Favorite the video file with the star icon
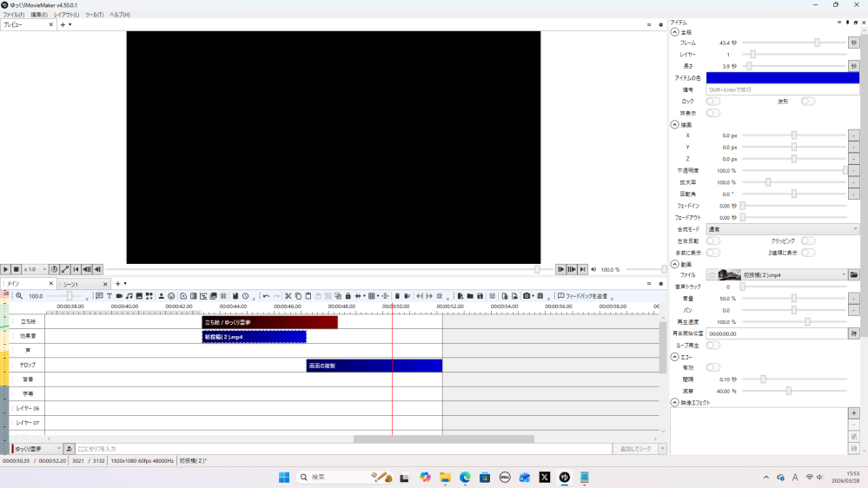The height and width of the screenshot is (488, 868). point(712,274)
